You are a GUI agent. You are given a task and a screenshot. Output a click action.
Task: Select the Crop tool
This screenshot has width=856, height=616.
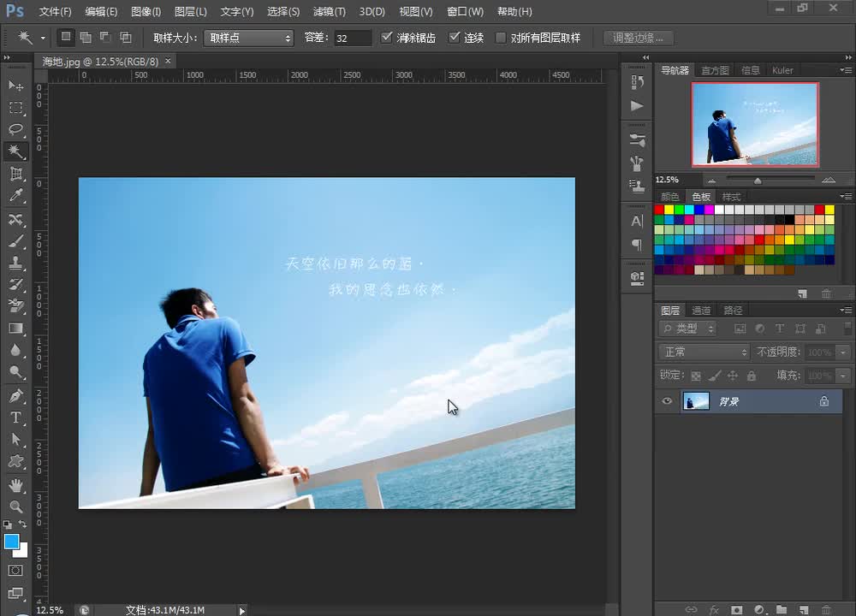click(x=16, y=174)
